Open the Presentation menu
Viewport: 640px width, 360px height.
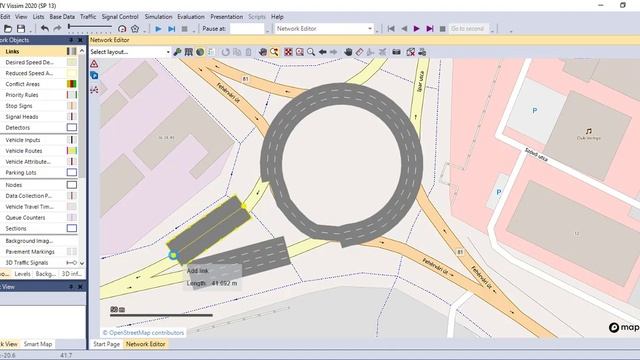point(227,17)
